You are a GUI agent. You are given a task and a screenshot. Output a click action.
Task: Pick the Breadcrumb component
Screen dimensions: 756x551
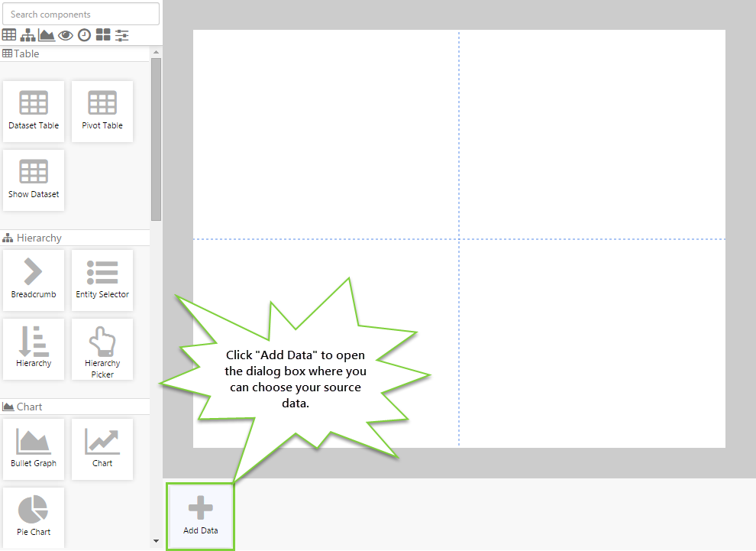click(x=34, y=280)
